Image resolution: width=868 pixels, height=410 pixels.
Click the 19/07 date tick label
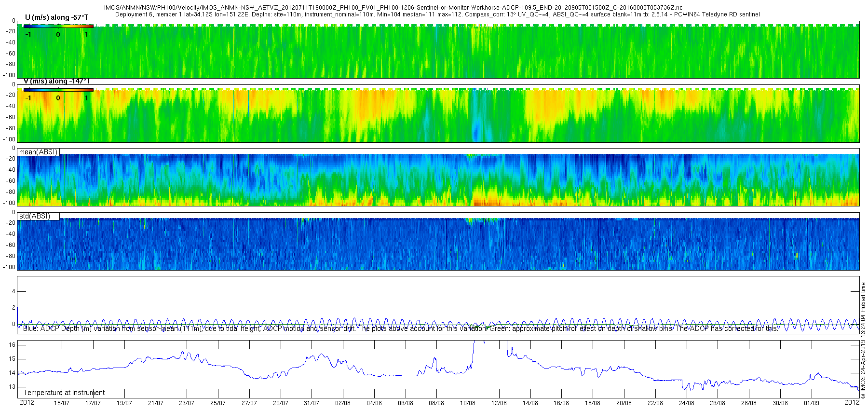coord(124,403)
